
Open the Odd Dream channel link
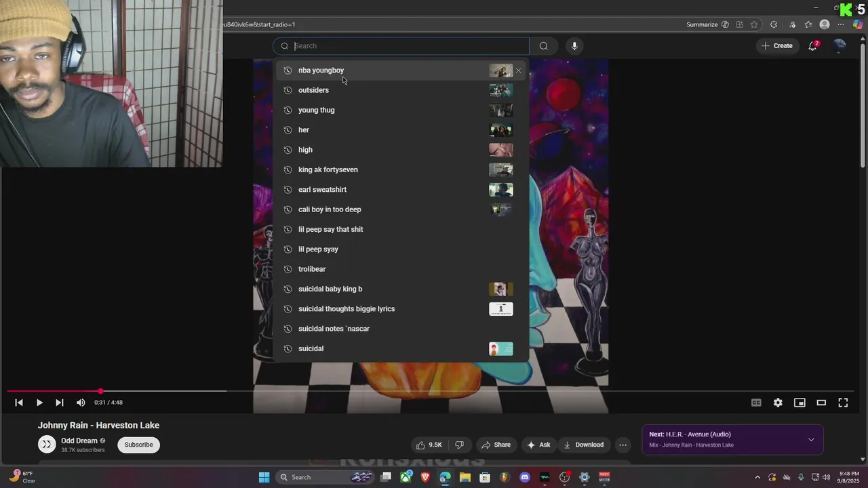[79, 441]
